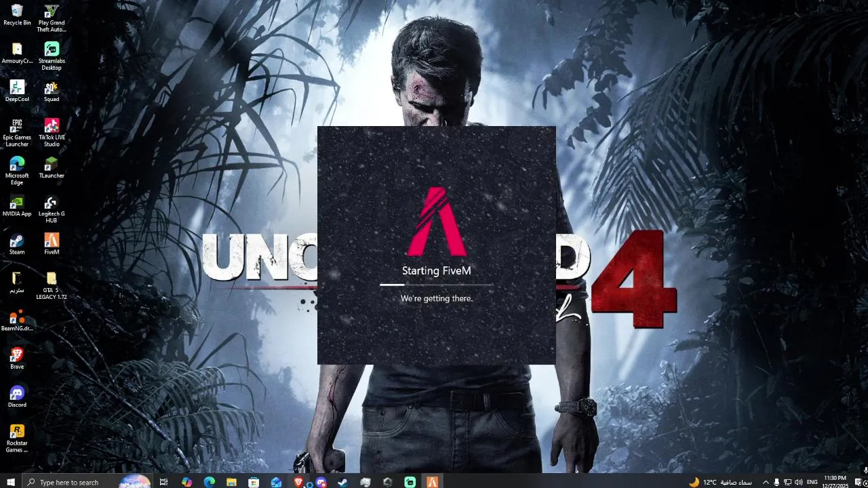Select the Streamlabs Desktop shortcut
Viewport: 868px width, 488px height.
point(52,56)
